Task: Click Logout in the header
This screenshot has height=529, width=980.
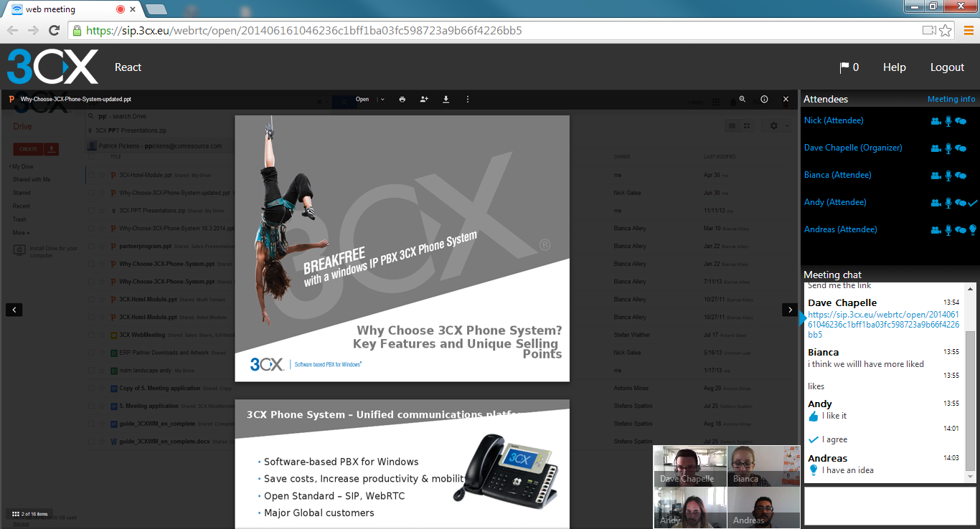Action: [x=947, y=67]
